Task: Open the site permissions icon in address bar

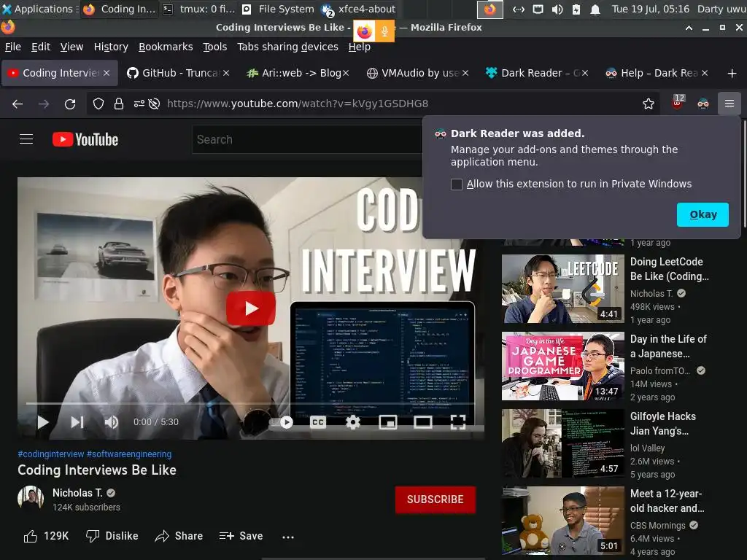Action: click(139, 104)
